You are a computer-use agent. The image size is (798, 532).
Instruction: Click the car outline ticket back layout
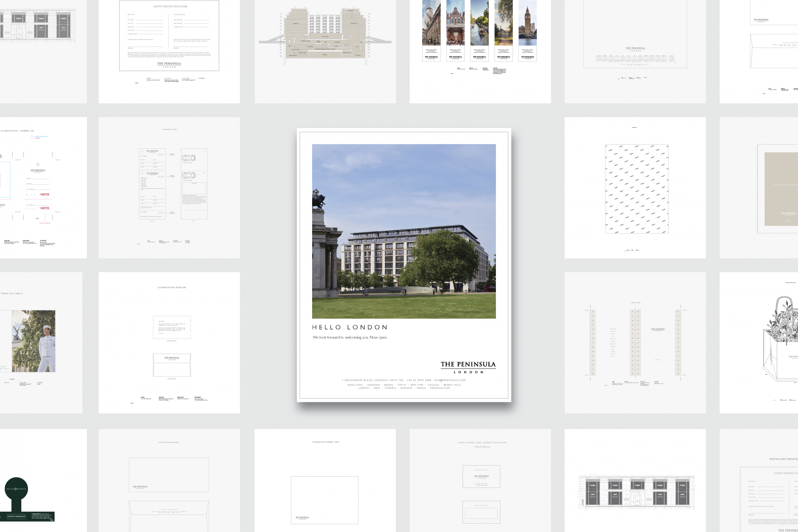(x=194, y=184)
